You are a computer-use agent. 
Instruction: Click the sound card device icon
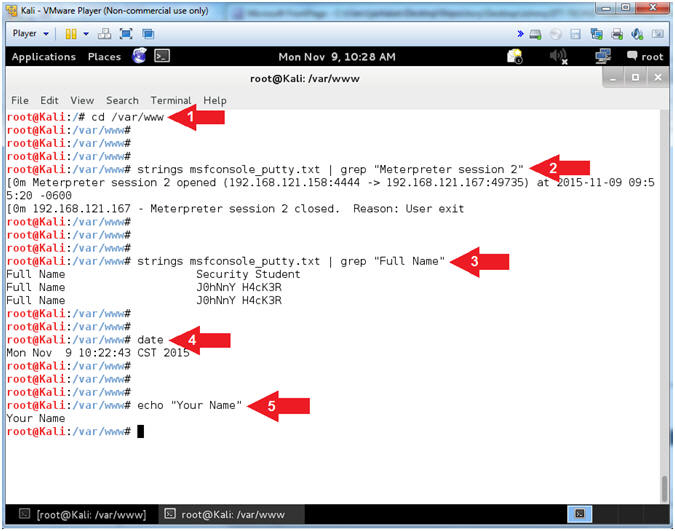[x=637, y=34]
